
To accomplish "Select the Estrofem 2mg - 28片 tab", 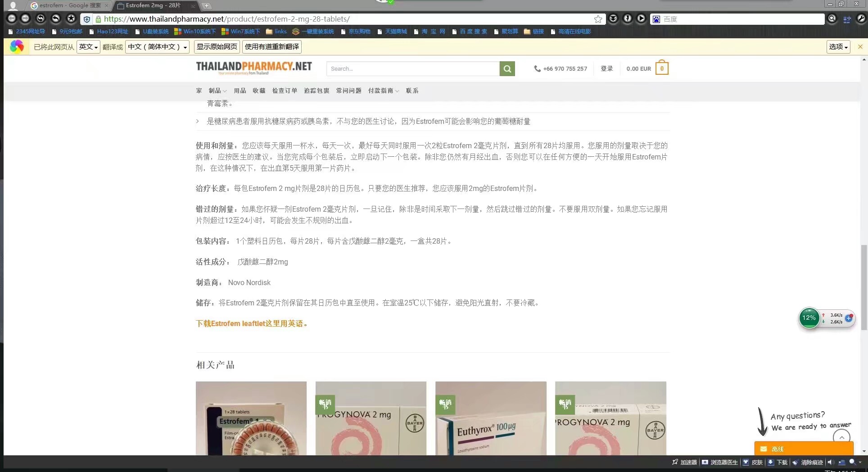I will click(x=156, y=5).
